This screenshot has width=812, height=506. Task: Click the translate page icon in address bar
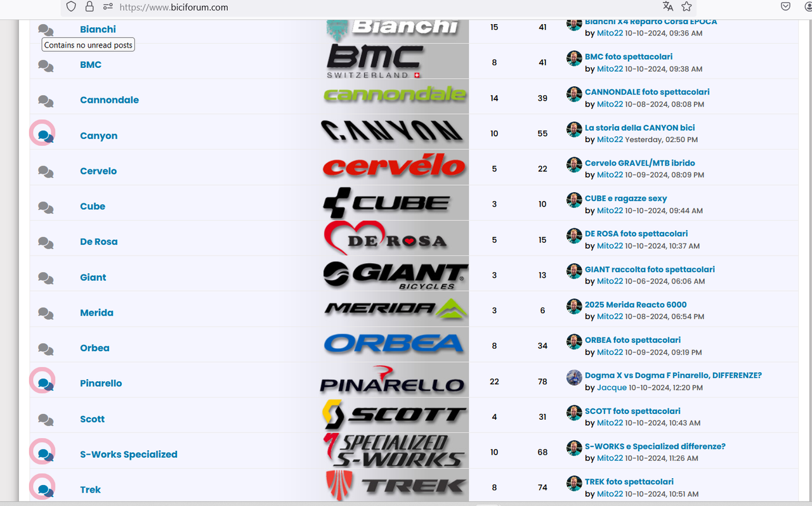(x=667, y=6)
